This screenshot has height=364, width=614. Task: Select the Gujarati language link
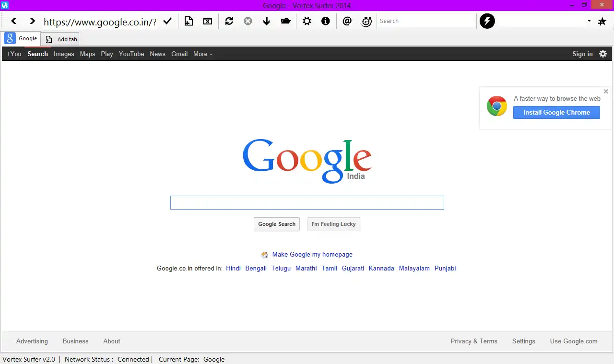pyautogui.click(x=353, y=268)
